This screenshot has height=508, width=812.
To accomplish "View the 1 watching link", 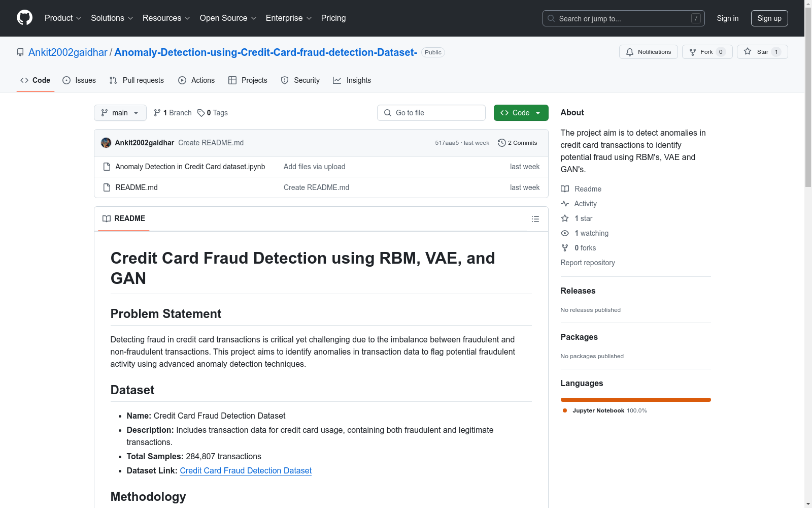I will (x=585, y=233).
